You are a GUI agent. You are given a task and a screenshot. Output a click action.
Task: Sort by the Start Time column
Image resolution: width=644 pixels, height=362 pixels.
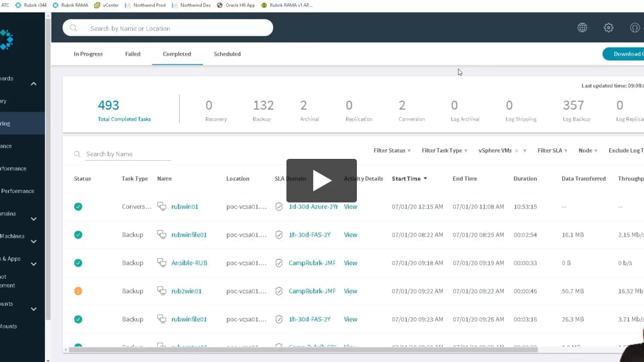click(x=409, y=178)
